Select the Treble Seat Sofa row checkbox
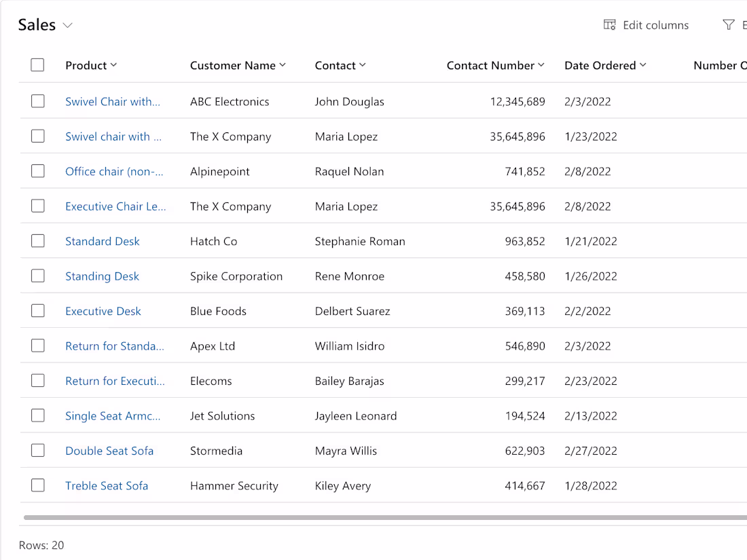Screen dimensions: 747x560 point(38,485)
